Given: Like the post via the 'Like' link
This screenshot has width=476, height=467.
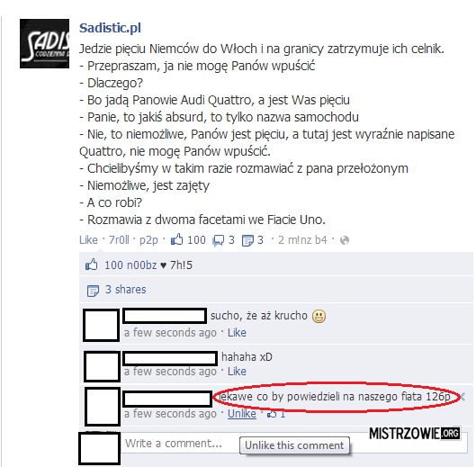Looking at the screenshot, I should [88, 240].
